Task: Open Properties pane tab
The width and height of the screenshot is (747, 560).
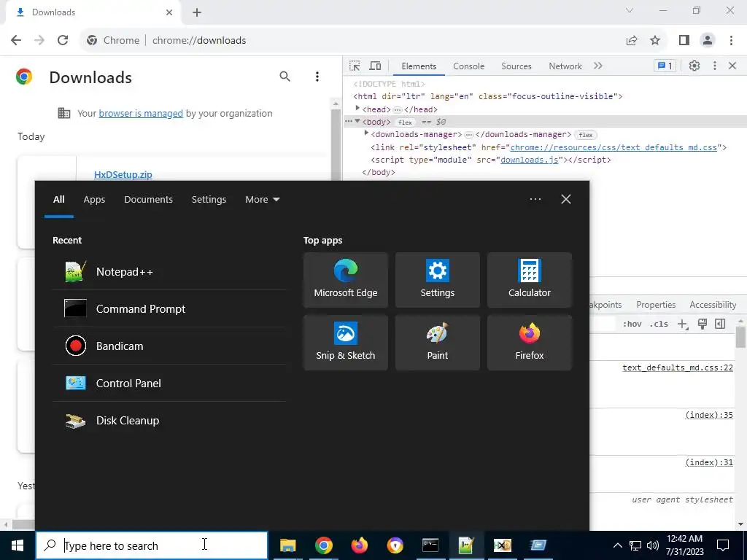Action: [x=656, y=305]
